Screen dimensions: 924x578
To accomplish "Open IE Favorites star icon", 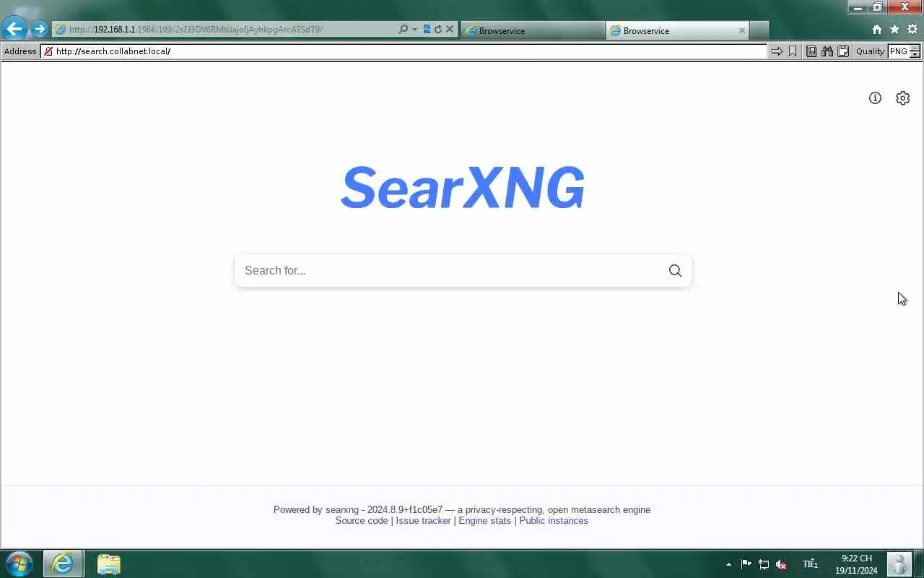I will point(894,30).
